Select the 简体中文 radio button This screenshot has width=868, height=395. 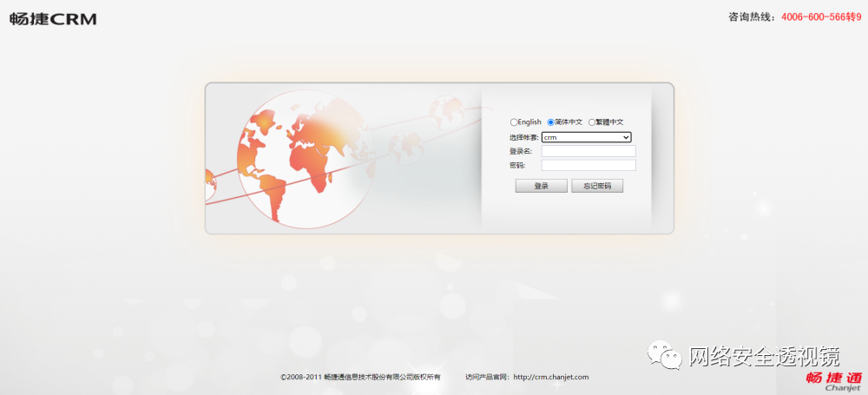[x=551, y=122]
